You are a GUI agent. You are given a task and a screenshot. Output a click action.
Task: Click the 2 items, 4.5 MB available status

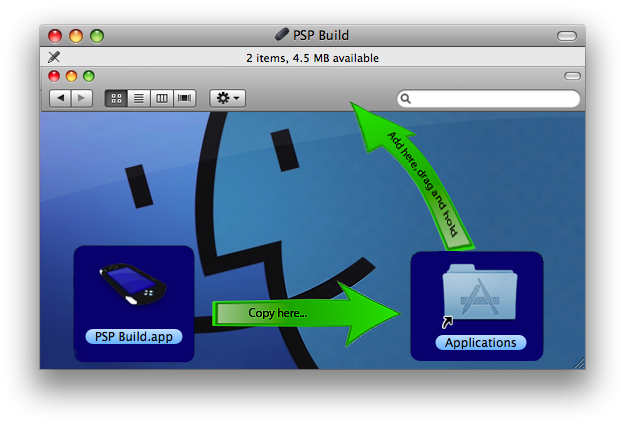312,58
